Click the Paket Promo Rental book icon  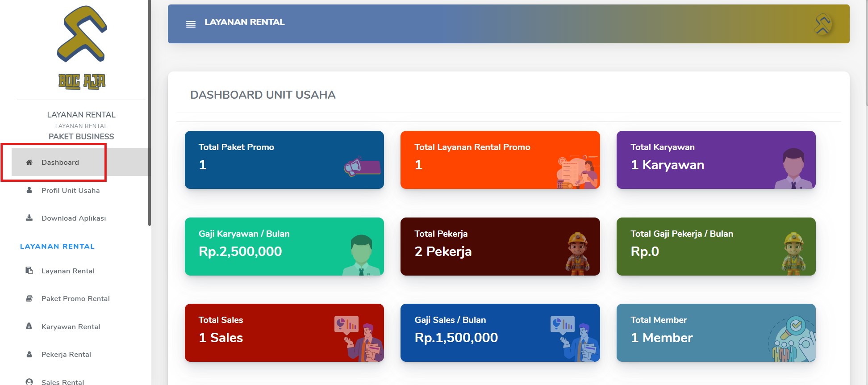29,298
